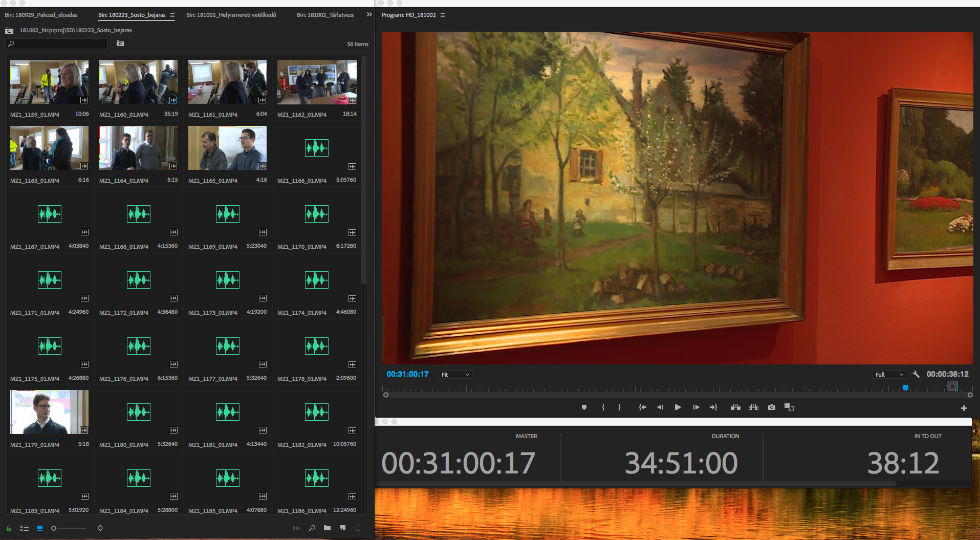Select the Program: HD_181002 panel tab
The height and width of the screenshot is (540, 980).
(x=409, y=15)
